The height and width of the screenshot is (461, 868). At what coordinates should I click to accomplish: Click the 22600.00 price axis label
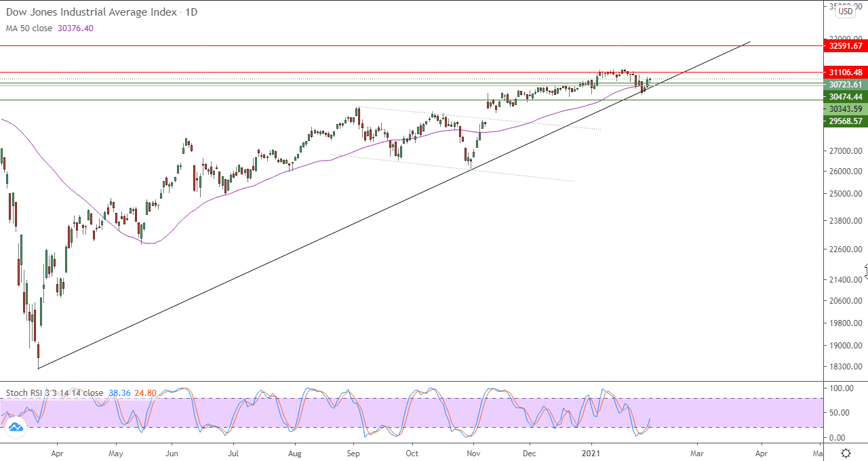pyautogui.click(x=845, y=249)
